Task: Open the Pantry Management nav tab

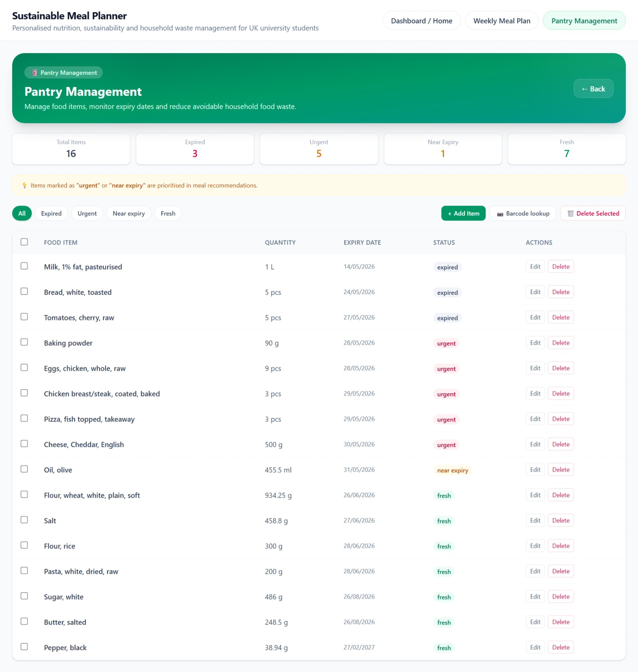Action: point(584,21)
